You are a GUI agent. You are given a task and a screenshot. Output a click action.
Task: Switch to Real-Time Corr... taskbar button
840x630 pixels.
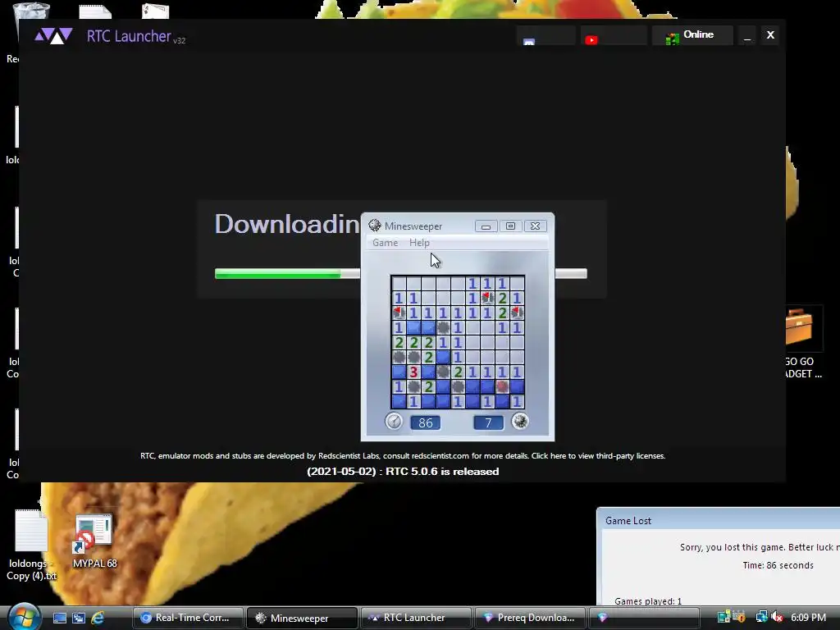(x=188, y=618)
